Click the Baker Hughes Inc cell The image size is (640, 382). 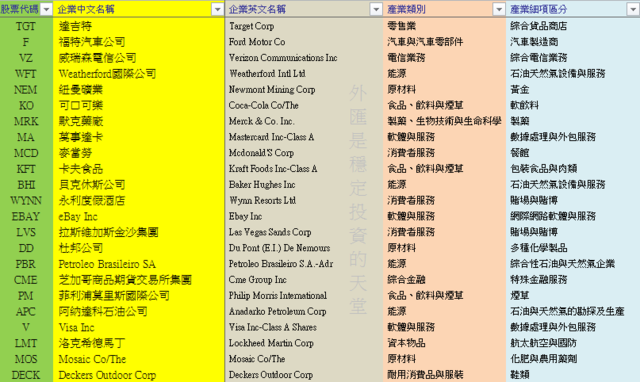[304, 185]
